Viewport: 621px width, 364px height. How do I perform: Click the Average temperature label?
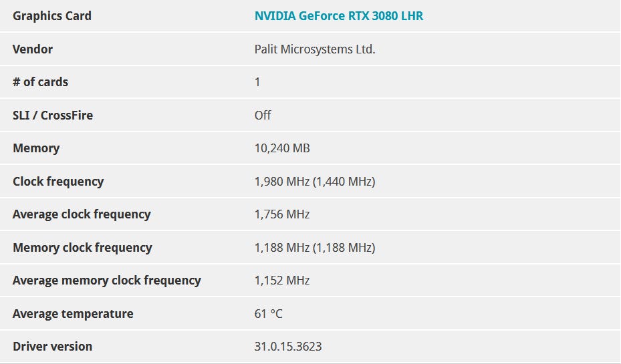click(x=73, y=314)
